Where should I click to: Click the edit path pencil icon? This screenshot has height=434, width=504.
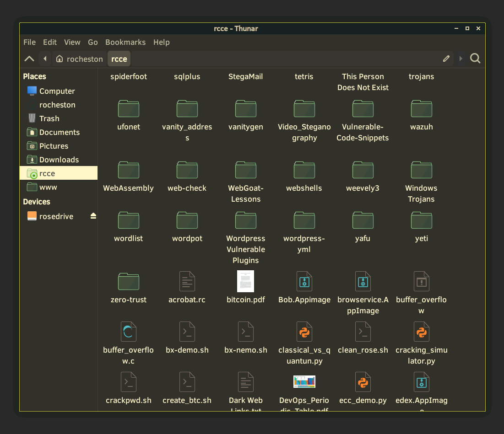(x=446, y=59)
